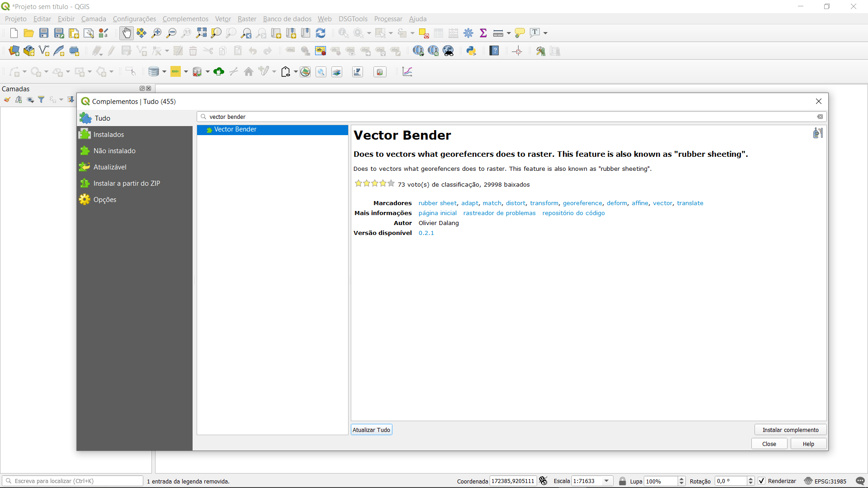868x488 pixels.
Task: Increase the Lupa magnifier spinner value
Action: coord(682,479)
